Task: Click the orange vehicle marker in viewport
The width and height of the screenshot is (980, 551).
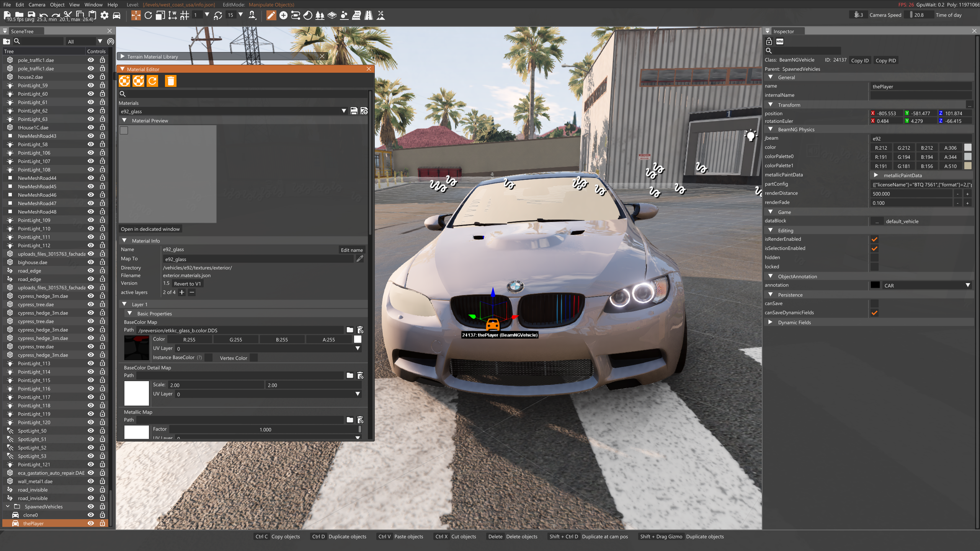Action: [x=493, y=324]
